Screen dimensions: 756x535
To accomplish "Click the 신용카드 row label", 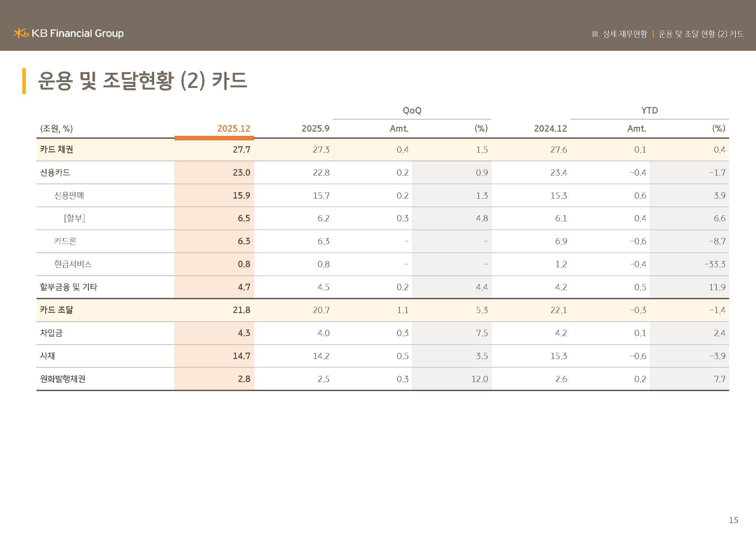I will click(55, 173).
